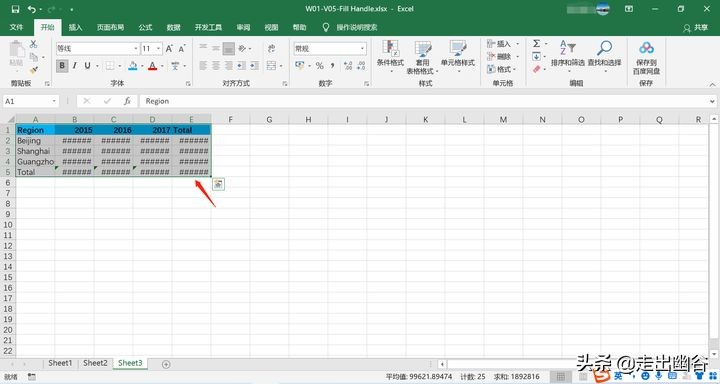The width and height of the screenshot is (720, 384).
Task: Increase font size with larger A
Action: [x=169, y=48]
